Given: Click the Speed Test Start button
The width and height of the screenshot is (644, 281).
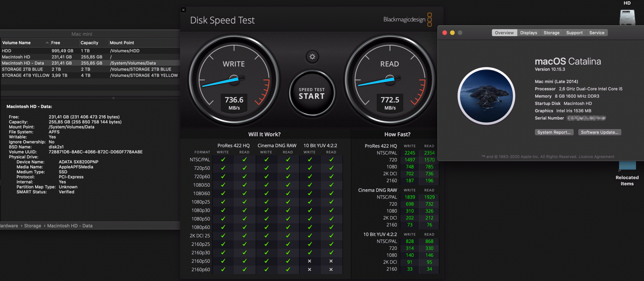Looking at the screenshot, I should click(x=312, y=93).
